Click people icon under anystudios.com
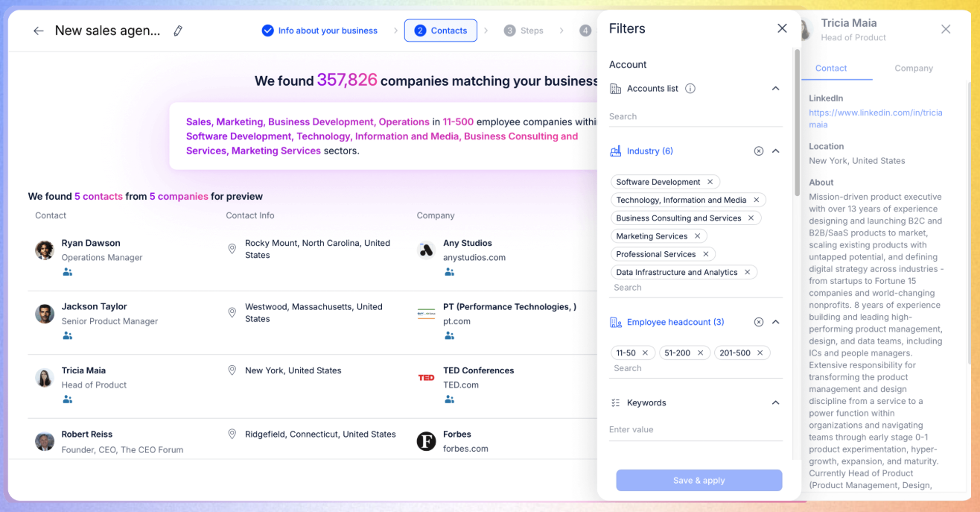Screen dimensions: 980x512 (449, 272)
